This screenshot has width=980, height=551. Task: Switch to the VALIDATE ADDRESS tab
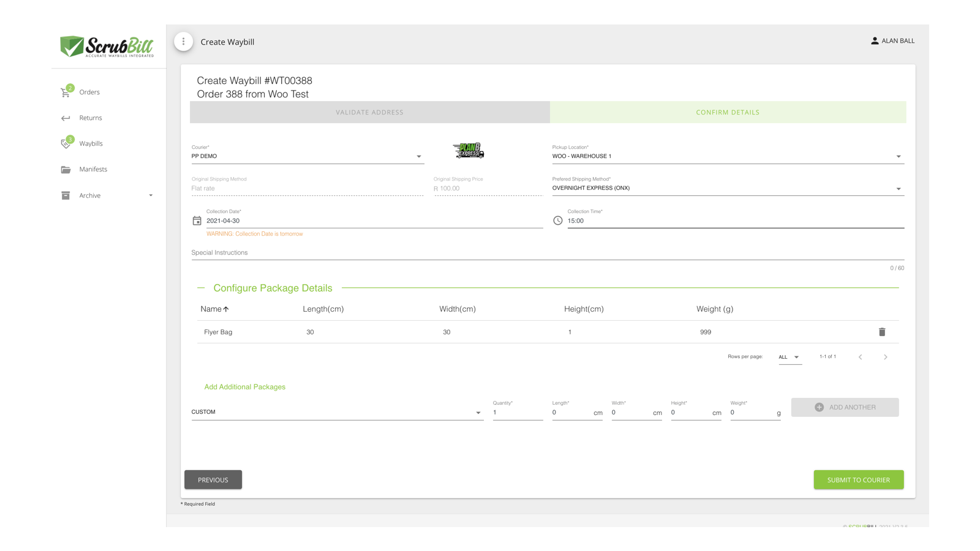[369, 112]
